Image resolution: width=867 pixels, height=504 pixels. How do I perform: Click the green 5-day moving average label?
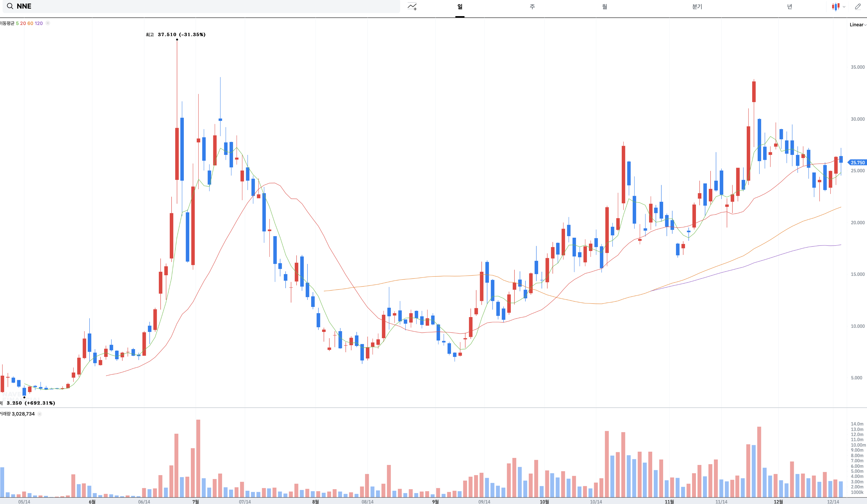coord(17,23)
